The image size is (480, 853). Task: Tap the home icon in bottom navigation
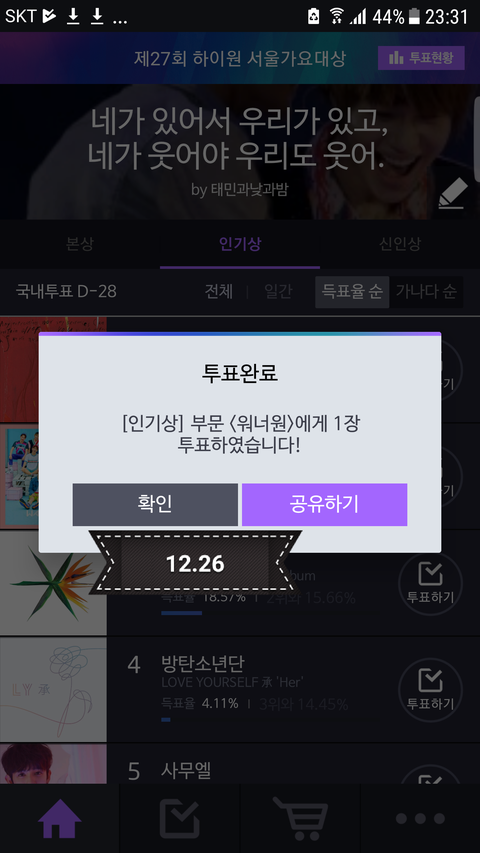point(59,818)
